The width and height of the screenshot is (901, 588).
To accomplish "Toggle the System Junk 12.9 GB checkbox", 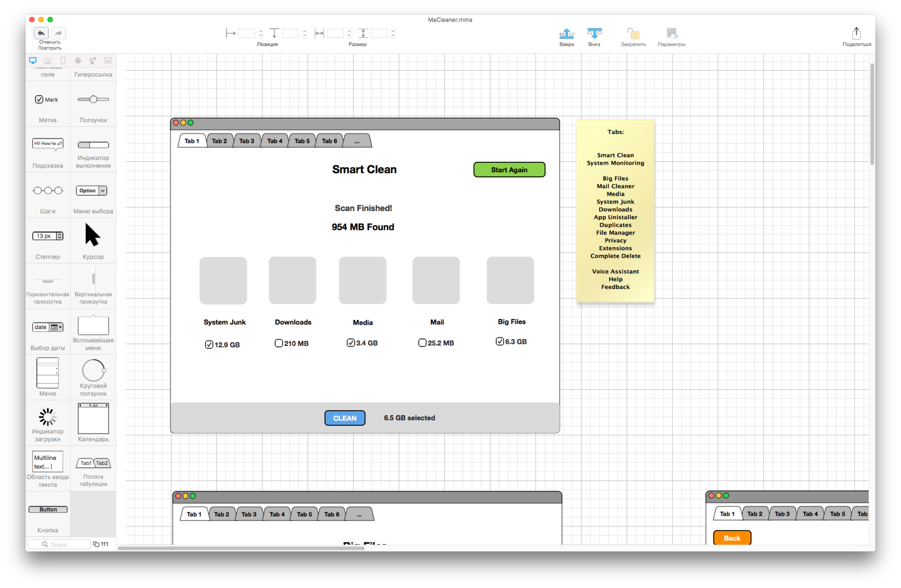I will 209,344.
